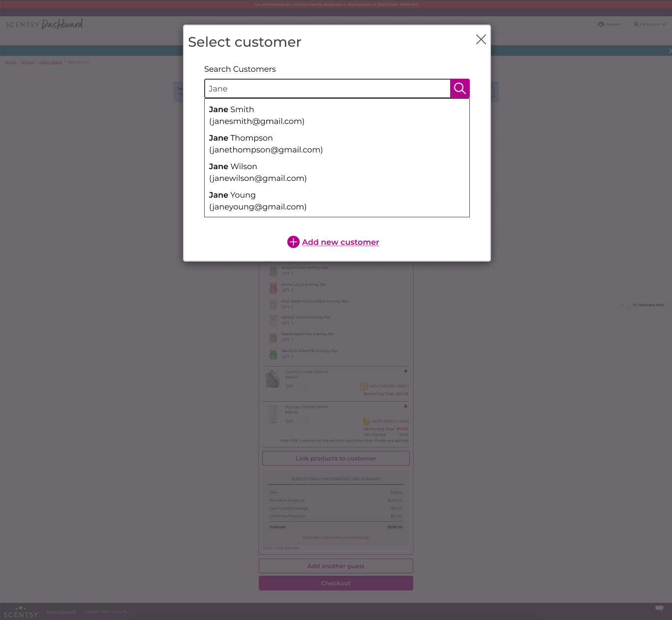Close the Select customer dialog
The width and height of the screenshot is (672, 620).
(x=481, y=39)
